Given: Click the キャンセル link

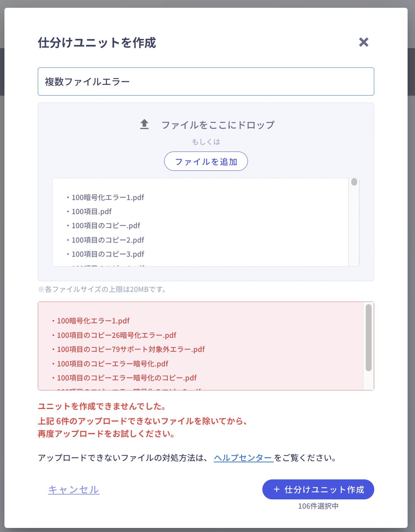Looking at the screenshot, I should coord(74,490).
